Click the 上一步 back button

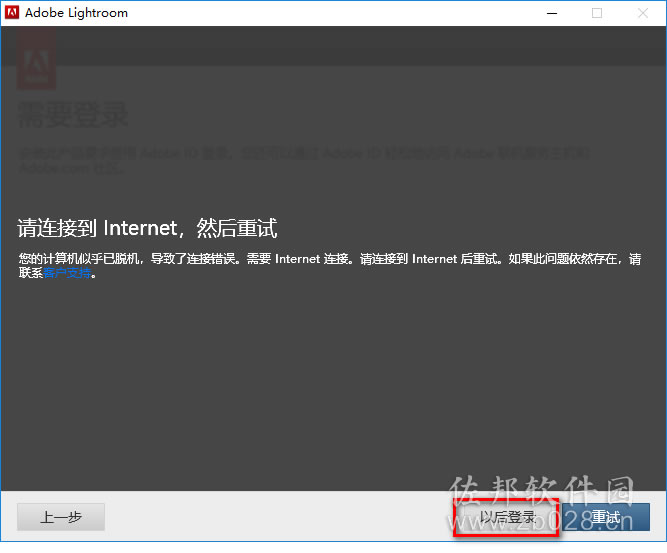coord(61,517)
